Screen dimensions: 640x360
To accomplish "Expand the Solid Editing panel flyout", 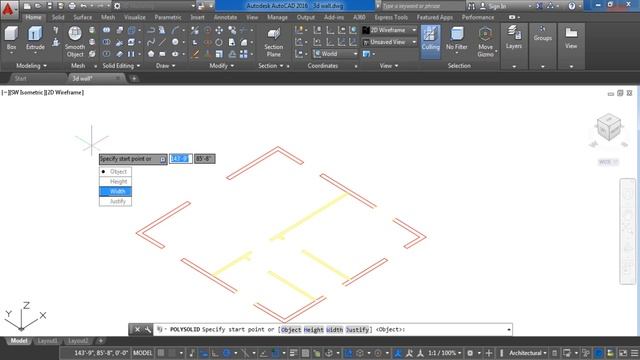I will [x=121, y=66].
